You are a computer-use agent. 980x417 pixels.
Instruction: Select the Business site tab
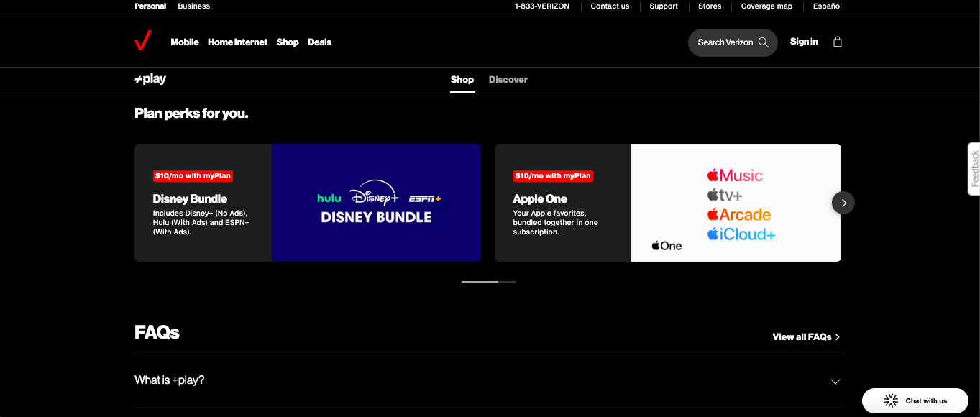tap(194, 6)
